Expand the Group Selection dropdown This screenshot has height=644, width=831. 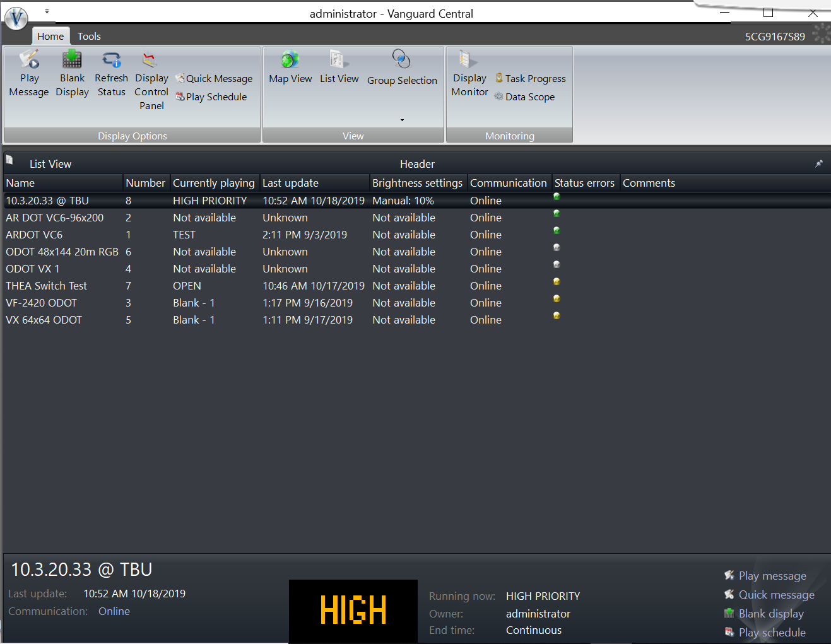click(402, 119)
